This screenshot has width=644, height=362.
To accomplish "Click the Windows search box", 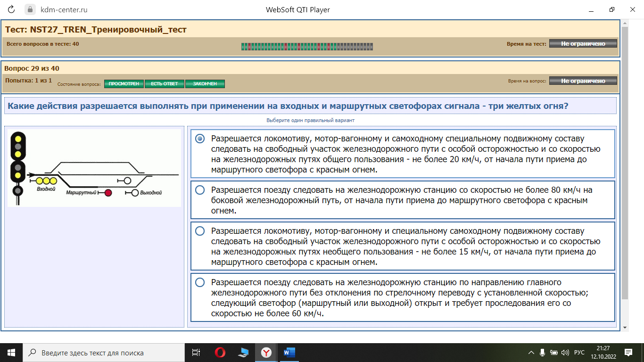I will click(104, 352).
